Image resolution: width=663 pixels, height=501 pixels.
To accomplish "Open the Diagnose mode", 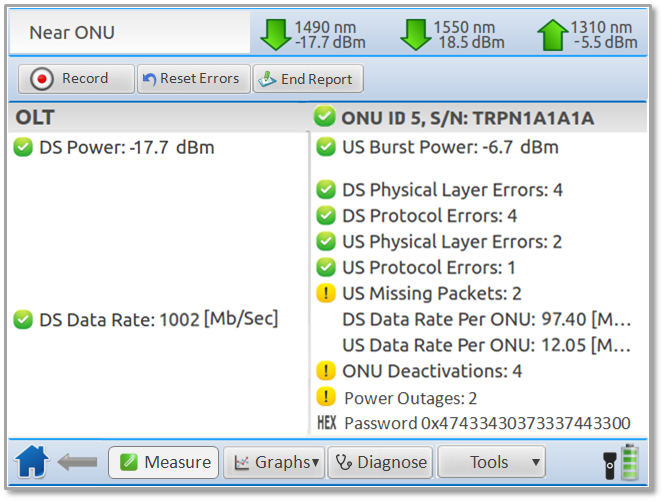I will coord(381,462).
